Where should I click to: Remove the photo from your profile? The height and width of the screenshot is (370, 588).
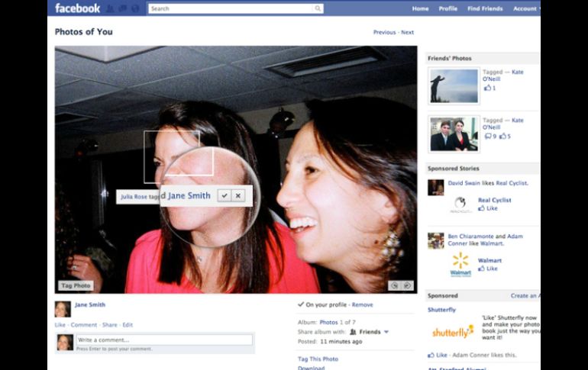tap(363, 304)
